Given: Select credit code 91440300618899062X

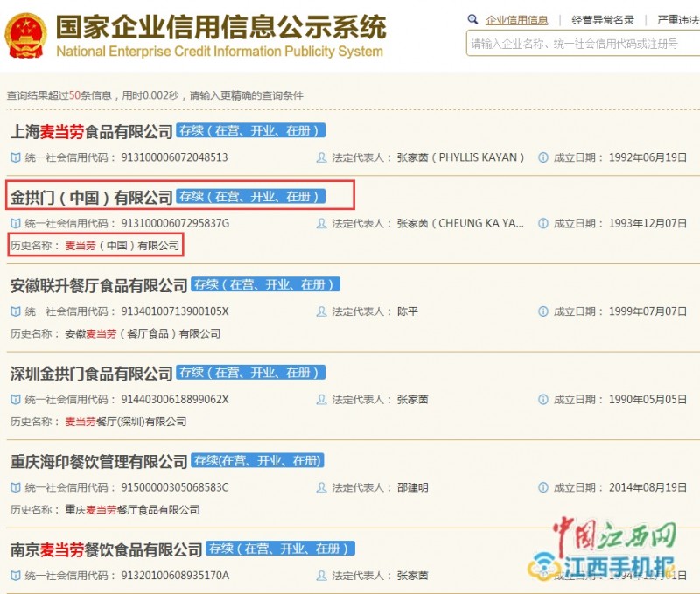Looking at the screenshot, I should 175,400.
